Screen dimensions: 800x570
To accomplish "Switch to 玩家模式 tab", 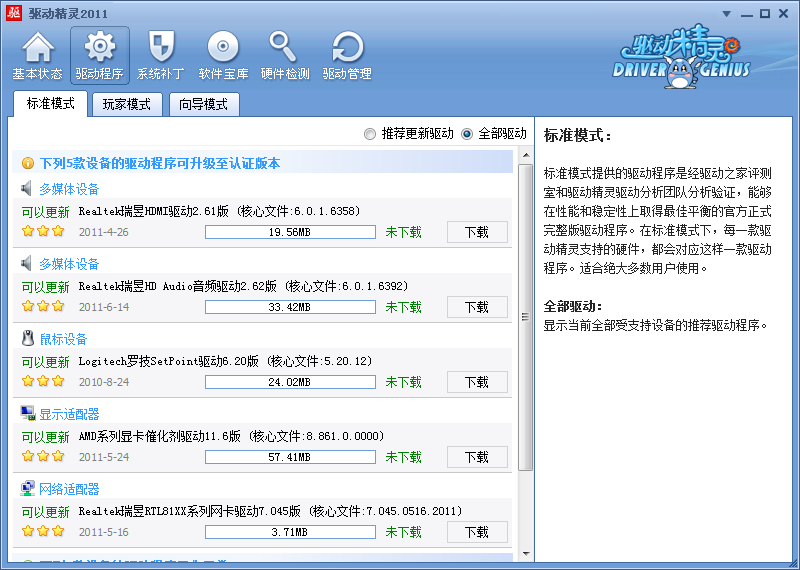I will click(127, 104).
